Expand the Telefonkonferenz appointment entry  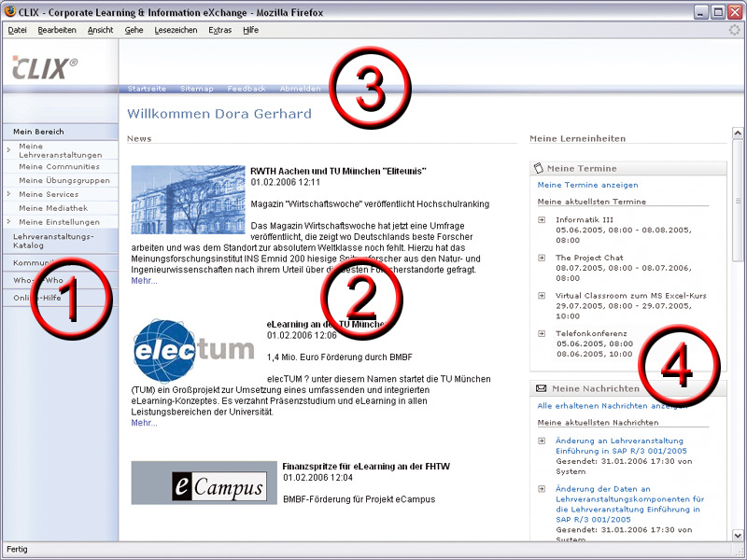[x=544, y=332]
